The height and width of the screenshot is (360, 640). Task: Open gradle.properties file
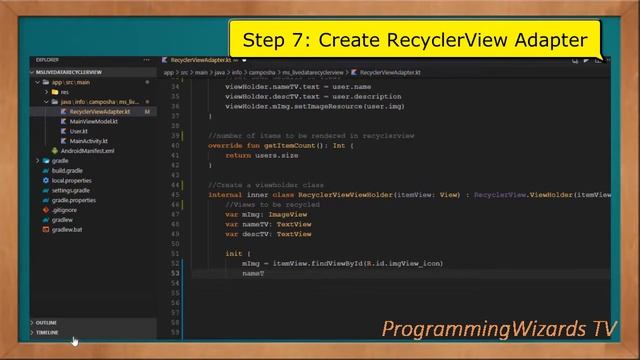pos(74,200)
